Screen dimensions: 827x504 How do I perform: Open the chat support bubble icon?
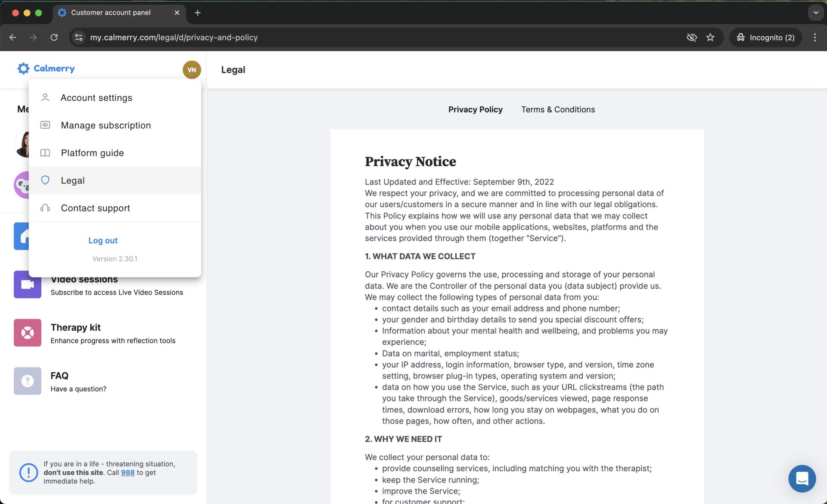(x=802, y=479)
